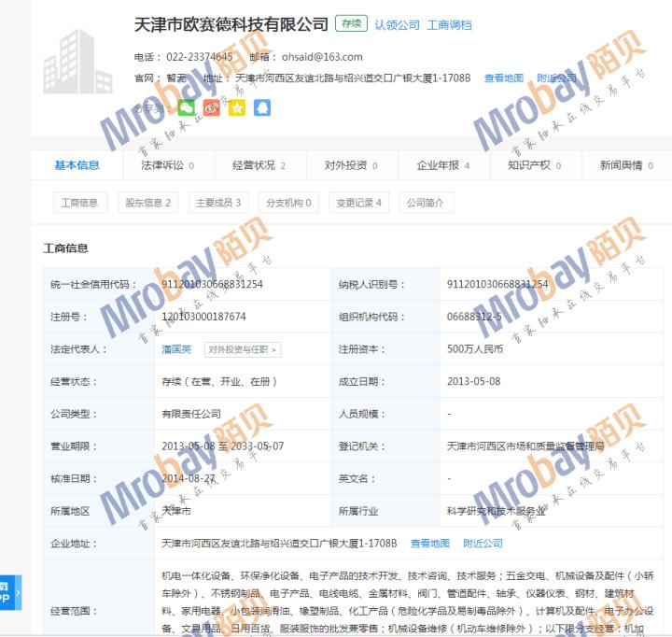Share via the red Weibo icon
672x637 pixels.
pyautogui.click(x=212, y=108)
